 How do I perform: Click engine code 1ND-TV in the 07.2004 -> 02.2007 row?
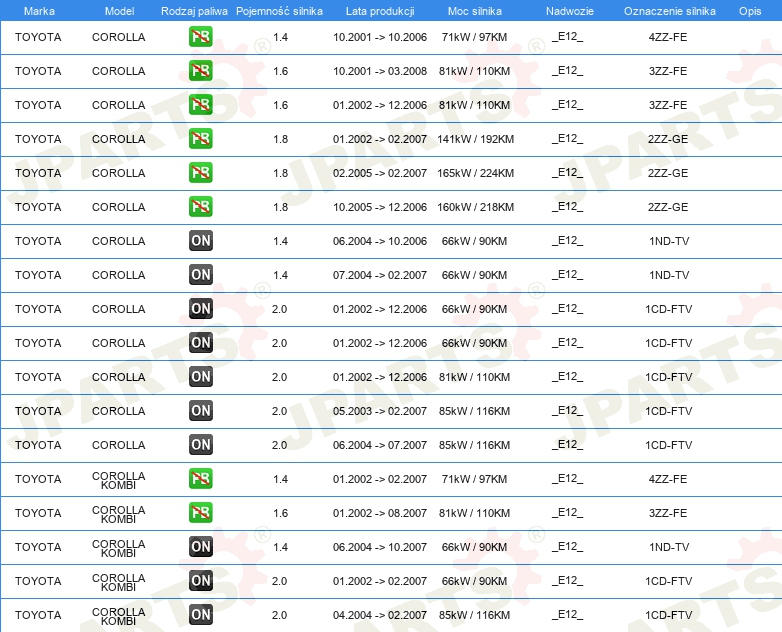(669, 275)
